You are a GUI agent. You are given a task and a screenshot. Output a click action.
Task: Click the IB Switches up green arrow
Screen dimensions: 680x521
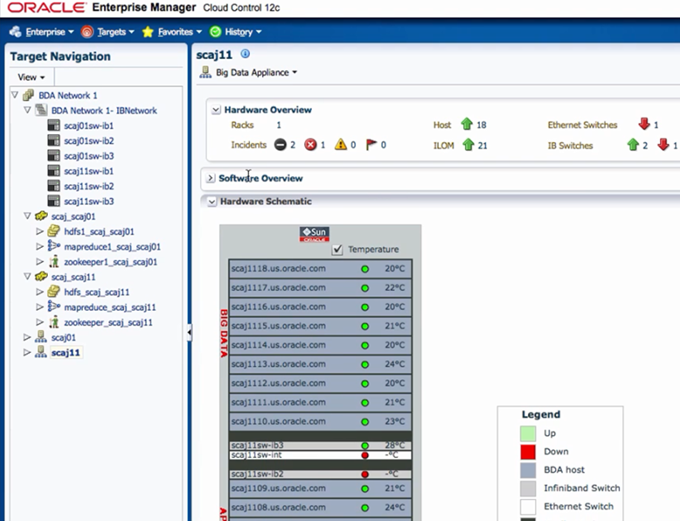coord(633,144)
